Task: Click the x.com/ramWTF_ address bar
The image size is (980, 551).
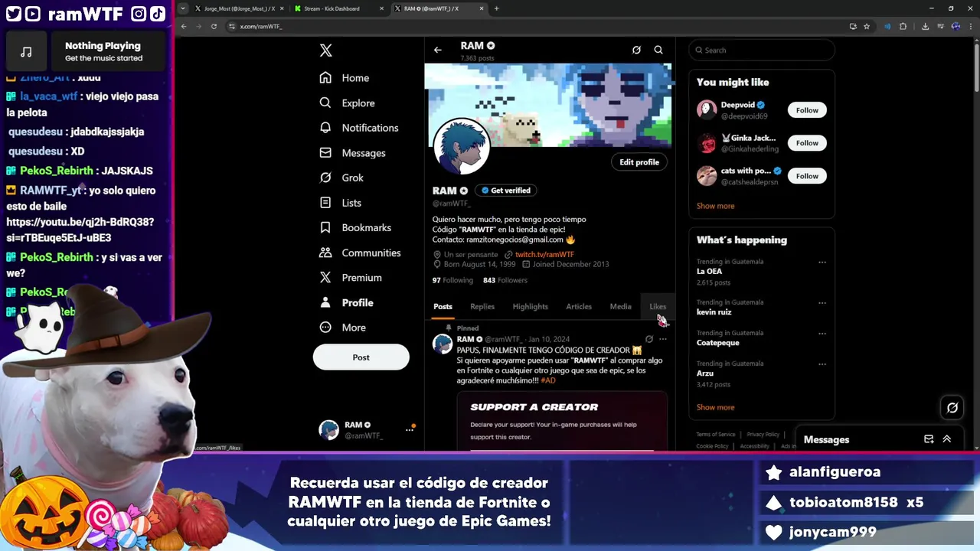Action: point(536,26)
